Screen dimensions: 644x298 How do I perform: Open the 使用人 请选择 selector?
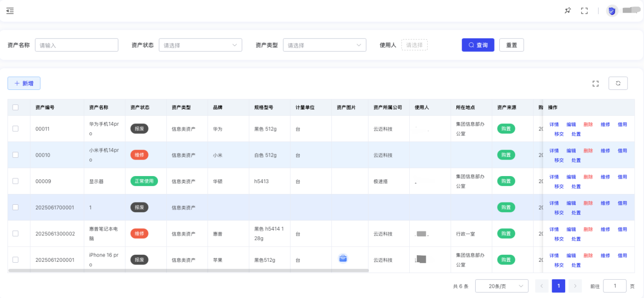point(414,45)
